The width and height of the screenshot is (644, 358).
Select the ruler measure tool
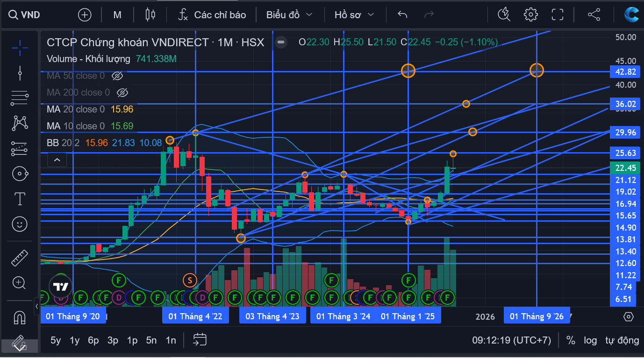pos(20,257)
